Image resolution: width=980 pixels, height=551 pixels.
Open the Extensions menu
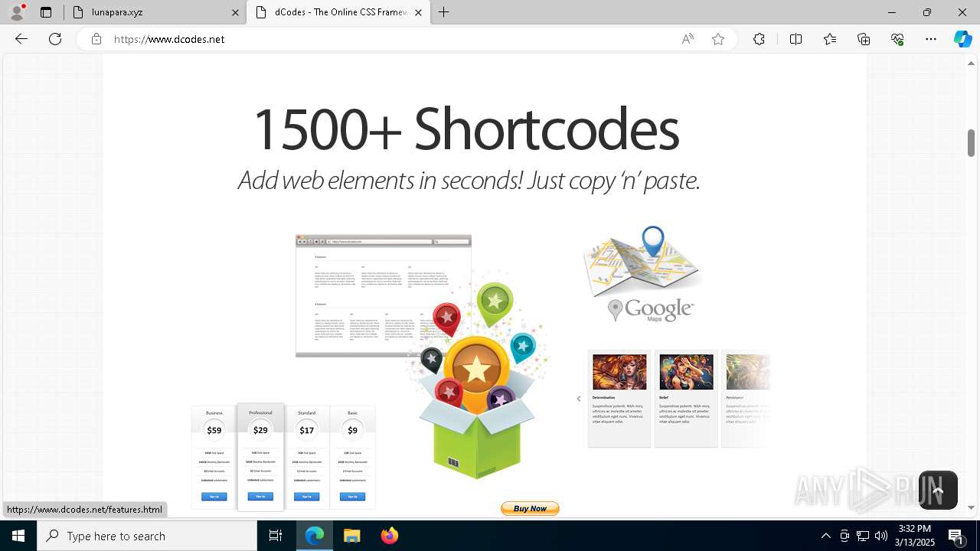(759, 39)
